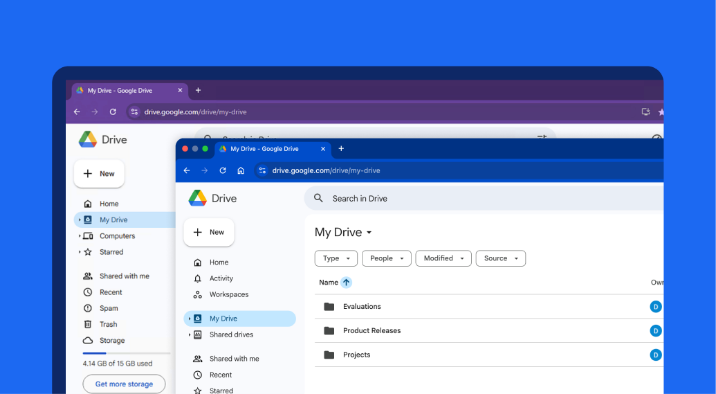
Task: Expand the My Drive title dropdown arrow
Action: pos(369,232)
